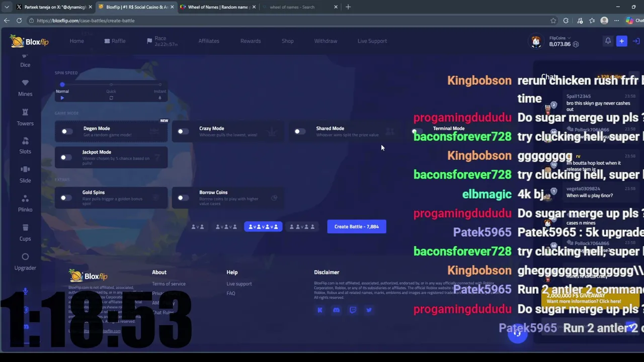The width and height of the screenshot is (644, 362).
Task: Toggle Terminal Mode switch
Action: (417, 132)
